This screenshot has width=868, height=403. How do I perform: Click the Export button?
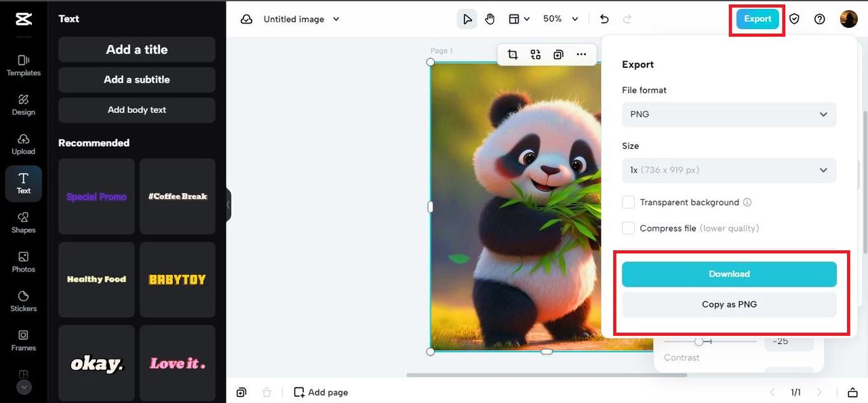click(x=757, y=19)
